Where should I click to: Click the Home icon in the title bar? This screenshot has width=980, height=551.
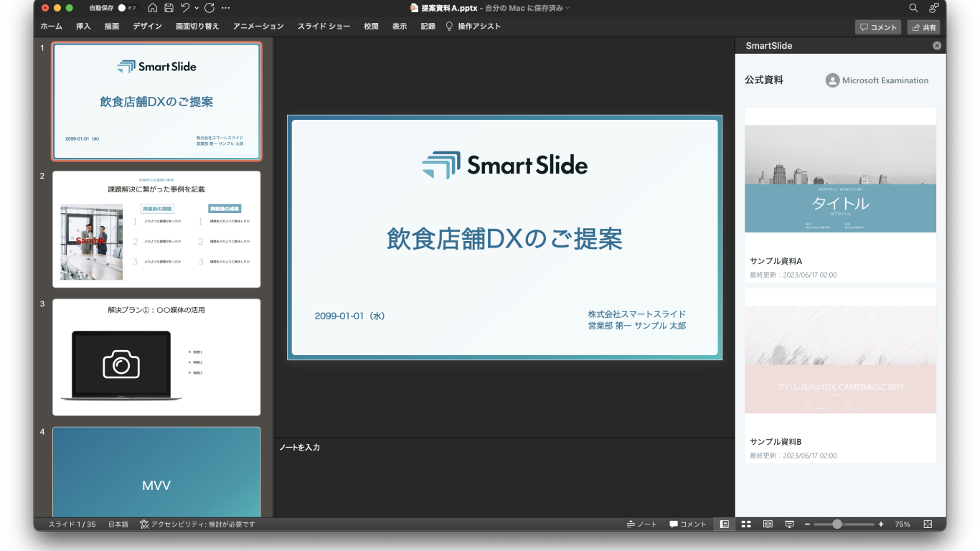[152, 8]
